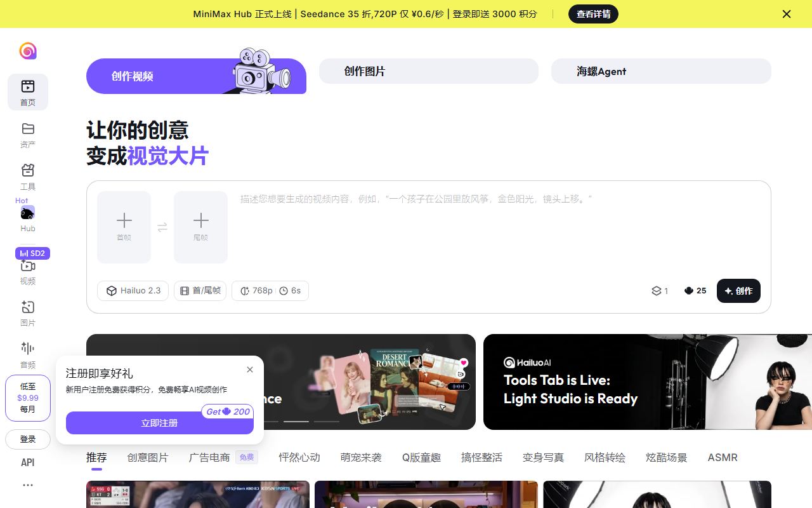812x508 pixels.
Task: Switch to the 广告电商 category tab
Action: click(209, 457)
